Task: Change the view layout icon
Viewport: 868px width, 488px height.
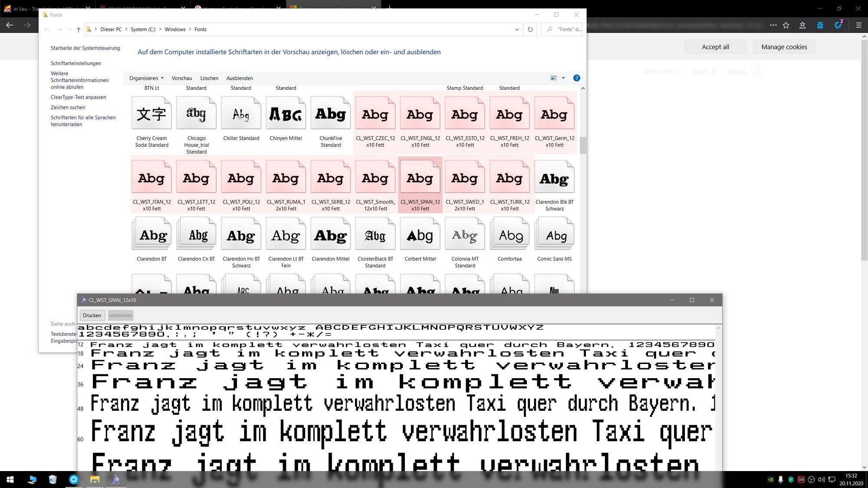Action: [x=554, y=78]
